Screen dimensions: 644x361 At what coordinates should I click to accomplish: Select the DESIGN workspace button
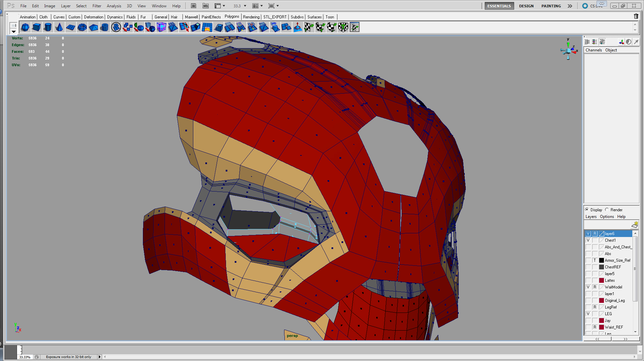pos(526,6)
